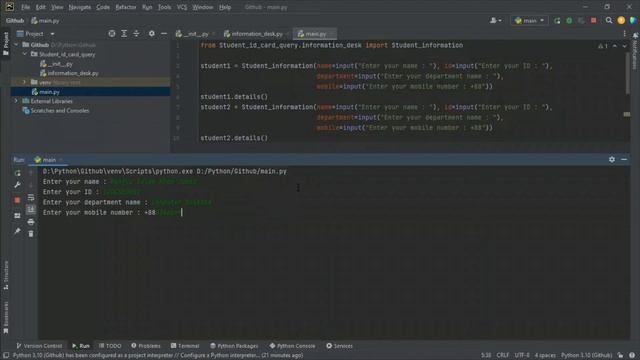Open IDE updates orange icon
The image size is (640, 360).
click(621, 20)
